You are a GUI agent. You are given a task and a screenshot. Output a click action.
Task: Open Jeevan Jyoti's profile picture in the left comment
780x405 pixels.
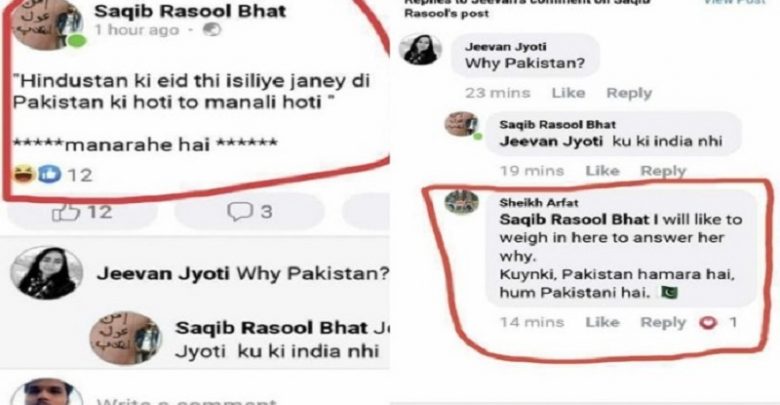click(46, 273)
